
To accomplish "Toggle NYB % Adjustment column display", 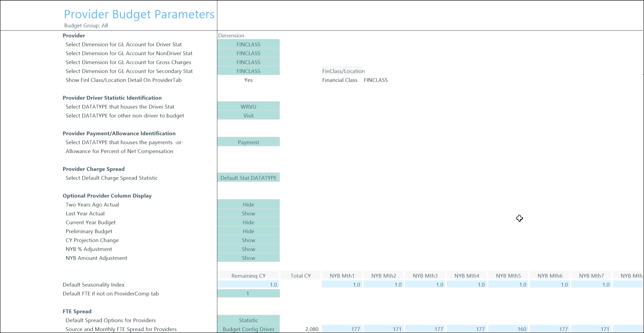I will tap(248, 249).
